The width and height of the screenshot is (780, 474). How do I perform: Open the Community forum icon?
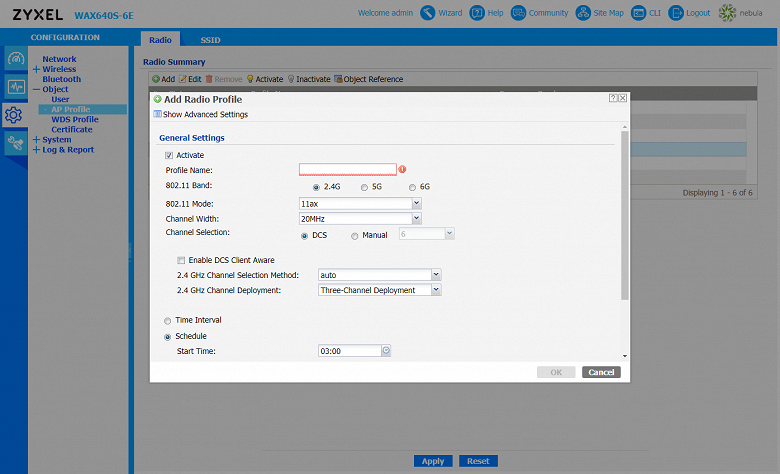pyautogui.click(x=519, y=13)
